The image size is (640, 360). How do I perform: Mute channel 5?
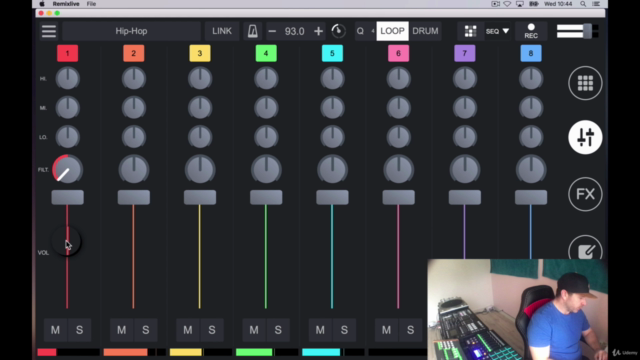(320, 330)
